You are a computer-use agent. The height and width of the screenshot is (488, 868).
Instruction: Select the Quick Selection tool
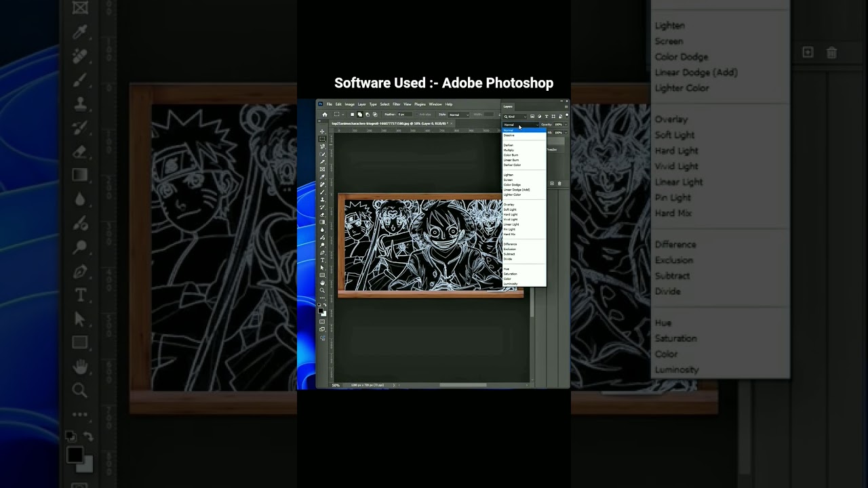pyautogui.click(x=322, y=154)
